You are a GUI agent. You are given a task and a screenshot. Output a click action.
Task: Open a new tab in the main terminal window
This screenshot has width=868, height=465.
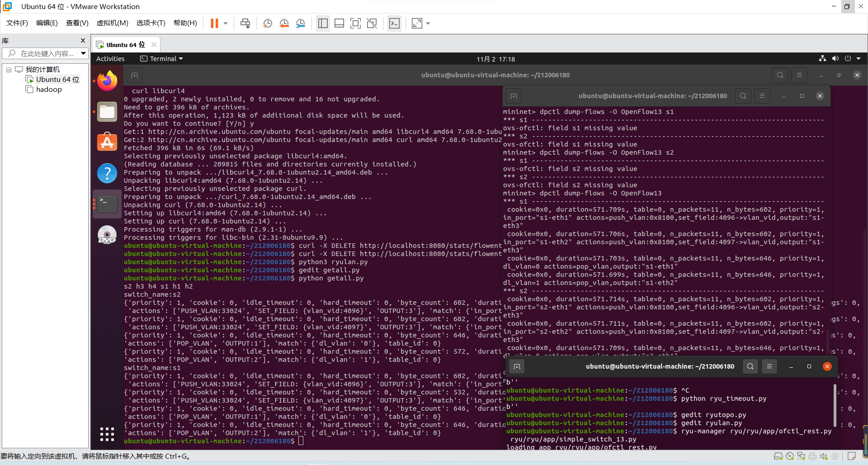coord(134,75)
